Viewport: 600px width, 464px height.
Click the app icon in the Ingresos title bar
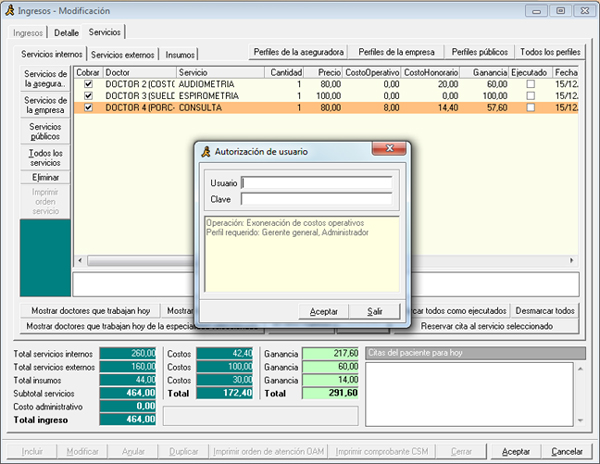(x=12, y=11)
